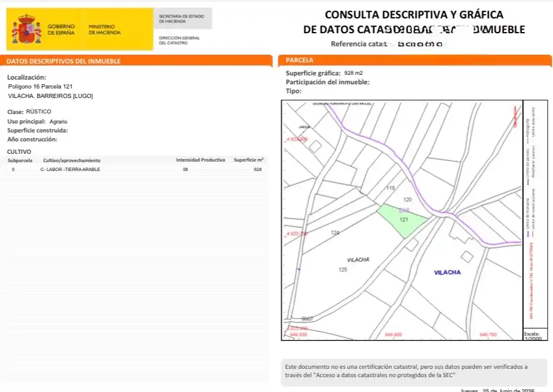Click parcel number 120 on map
553x392 pixels.
point(407,200)
